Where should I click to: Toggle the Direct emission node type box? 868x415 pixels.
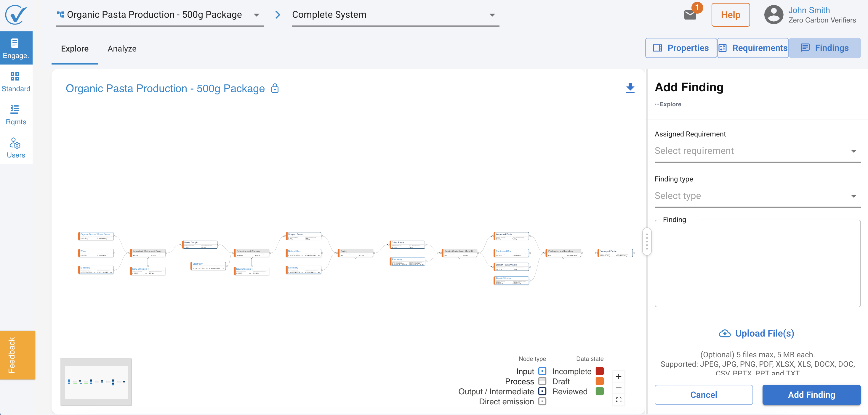[542, 402]
